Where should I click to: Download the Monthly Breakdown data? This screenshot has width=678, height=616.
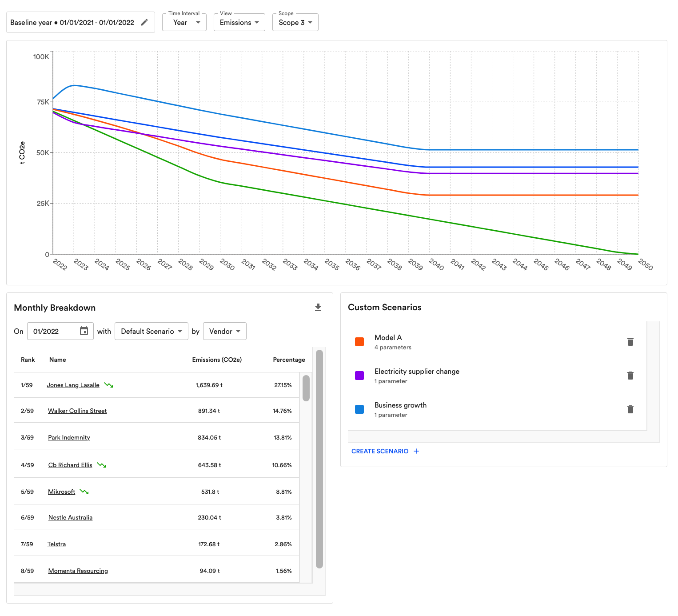[318, 308]
